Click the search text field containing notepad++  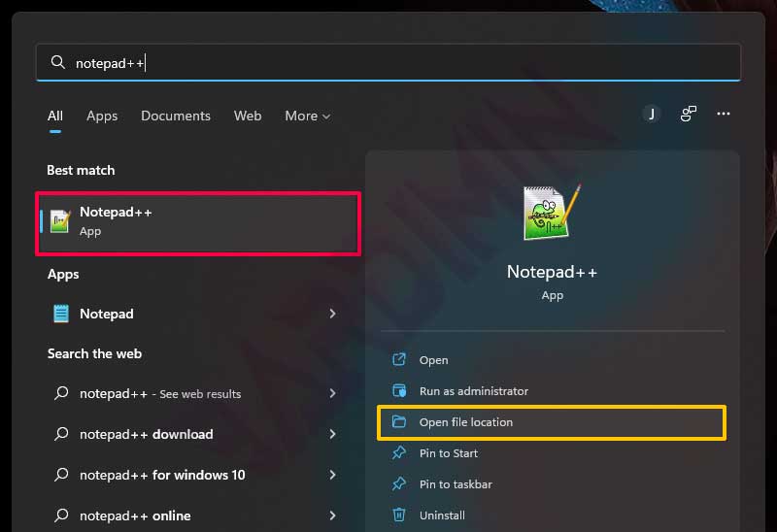[x=388, y=62]
